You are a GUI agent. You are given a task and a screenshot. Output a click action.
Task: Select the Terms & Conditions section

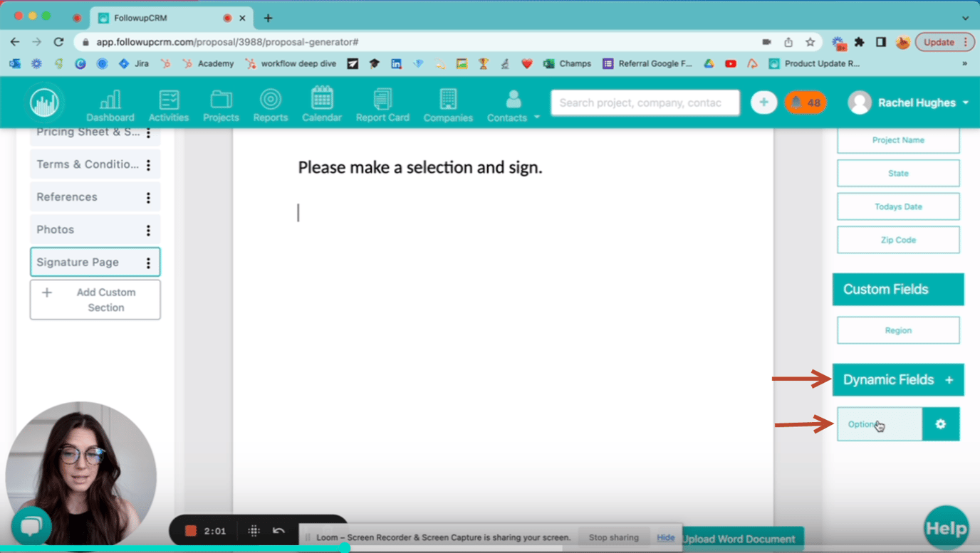pos(88,164)
